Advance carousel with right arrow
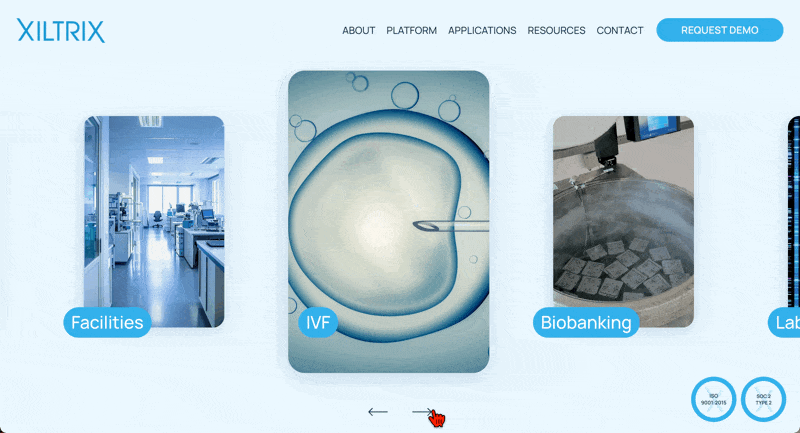This screenshot has width=800, height=433. (x=422, y=412)
